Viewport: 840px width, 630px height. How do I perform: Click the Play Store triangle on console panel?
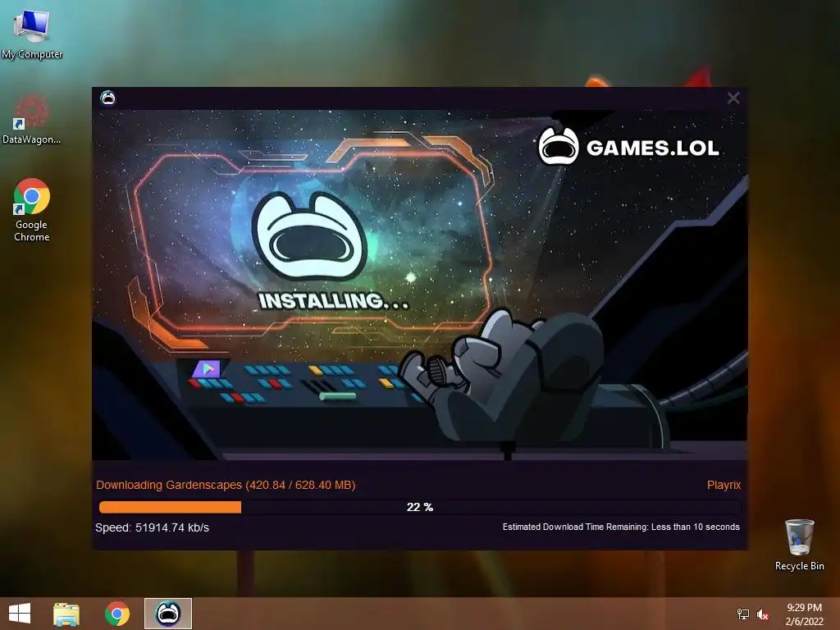tap(208, 368)
